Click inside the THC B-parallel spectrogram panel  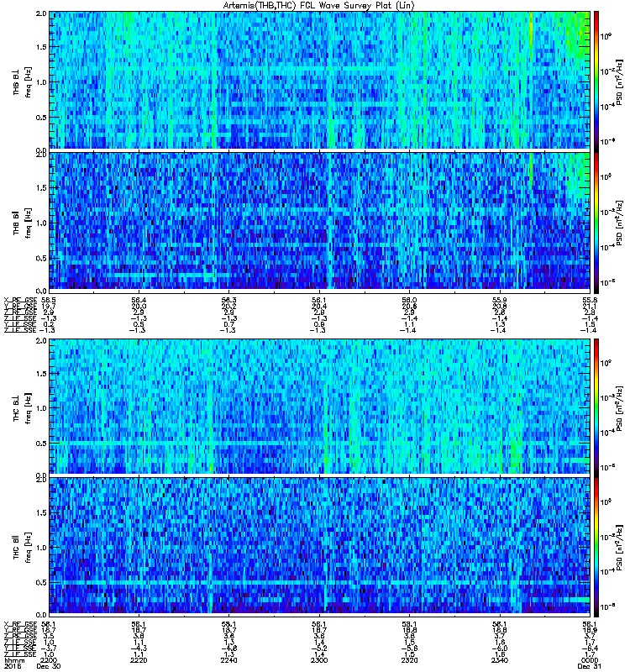point(319,545)
